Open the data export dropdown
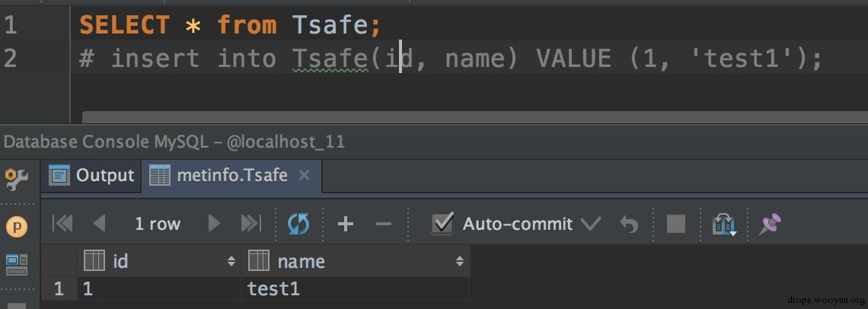Viewport: 868px width, 309px height. [723, 224]
